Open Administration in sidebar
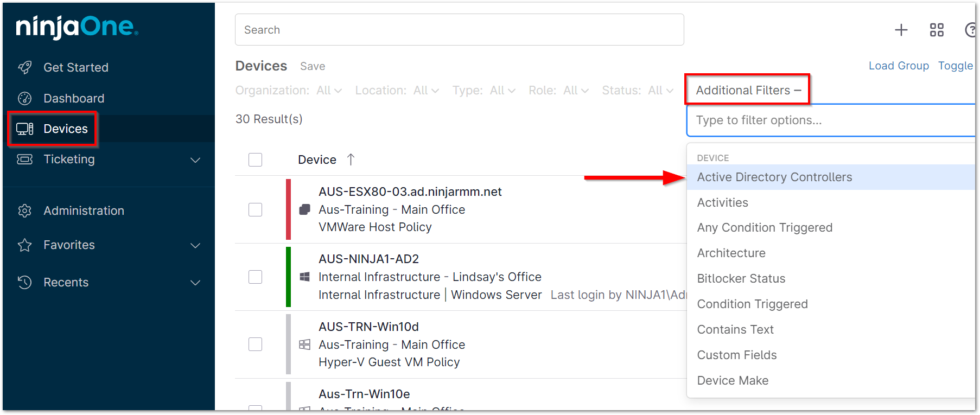 [x=84, y=210]
